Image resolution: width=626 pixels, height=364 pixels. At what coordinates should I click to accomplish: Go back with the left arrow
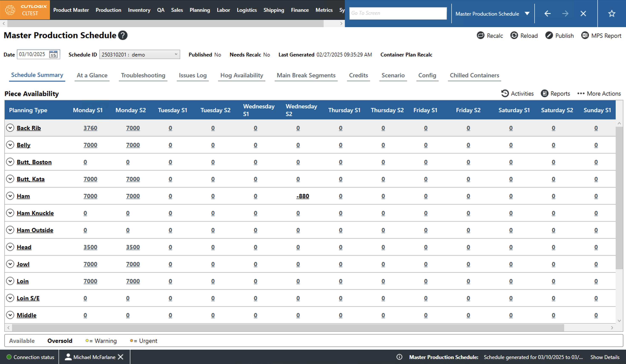547,13
